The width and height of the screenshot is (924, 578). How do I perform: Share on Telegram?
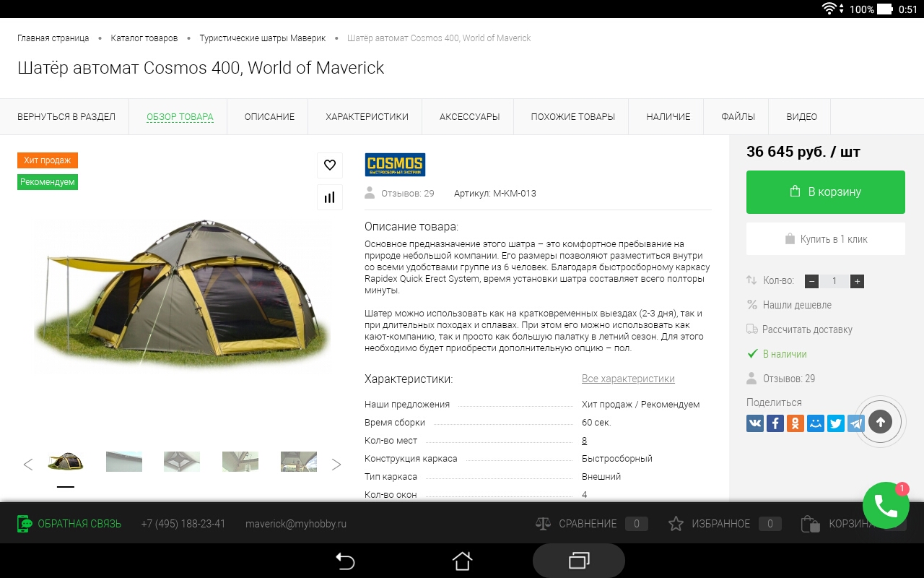(856, 423)
